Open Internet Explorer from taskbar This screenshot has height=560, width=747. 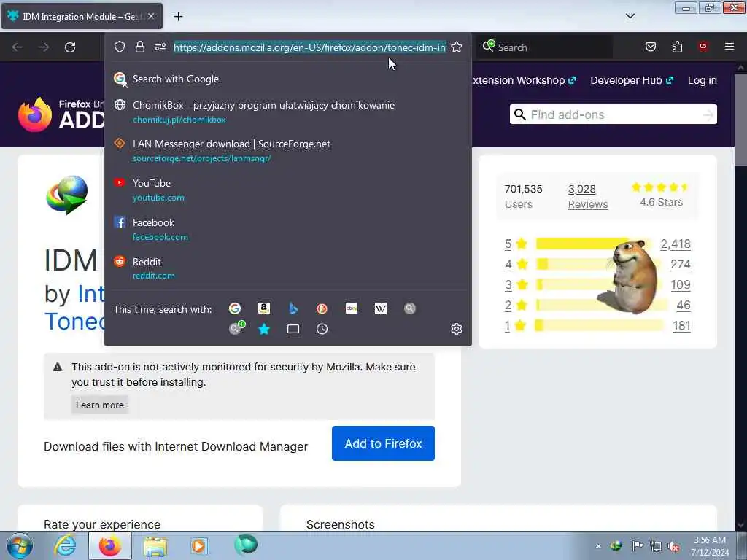[65, 545]
